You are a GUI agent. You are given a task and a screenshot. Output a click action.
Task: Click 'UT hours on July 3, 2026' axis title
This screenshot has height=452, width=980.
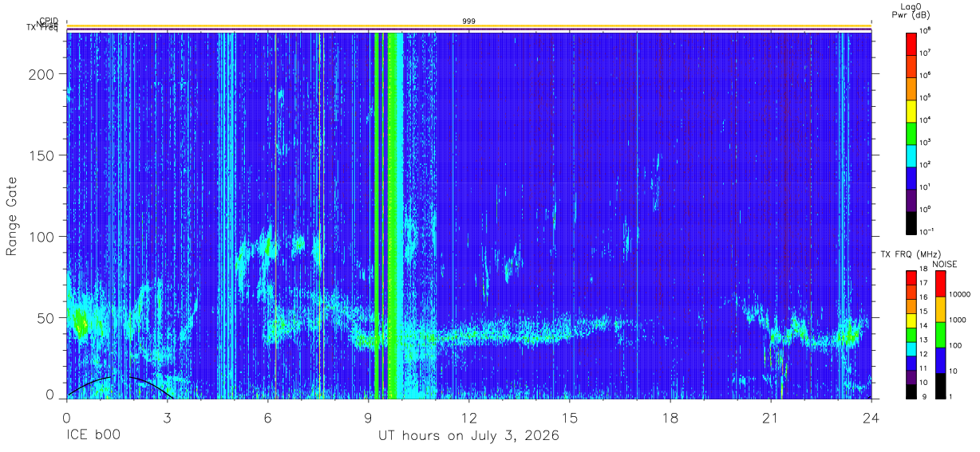(x=469, y=436)
